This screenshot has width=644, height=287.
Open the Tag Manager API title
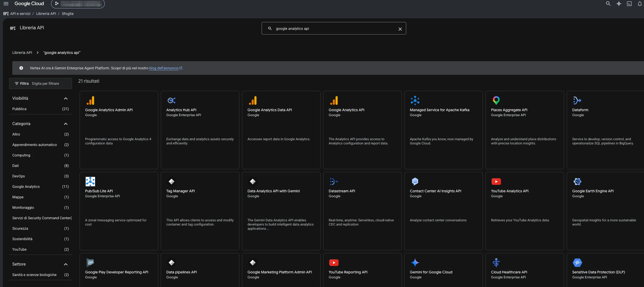pyautogui.click(x=180, y=191)
